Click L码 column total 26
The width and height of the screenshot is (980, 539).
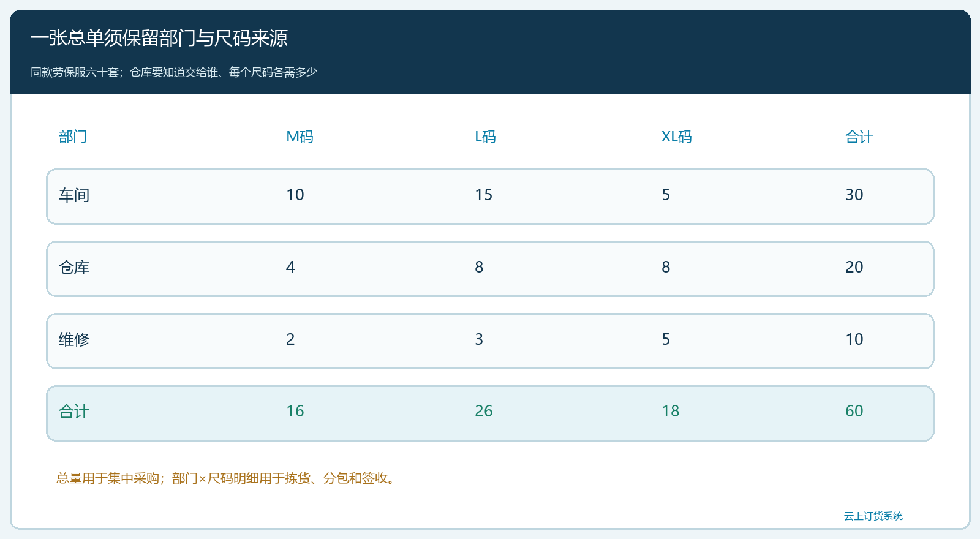tap(483, 411)
